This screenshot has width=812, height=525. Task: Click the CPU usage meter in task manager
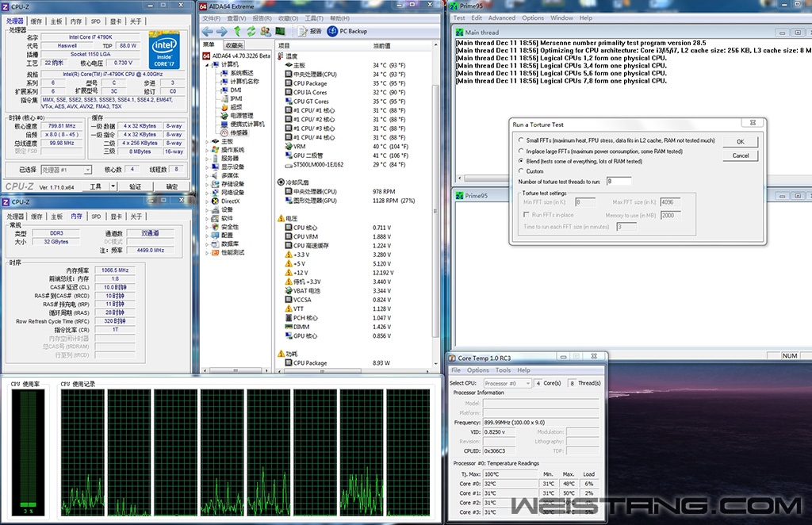tap(29, 451)
